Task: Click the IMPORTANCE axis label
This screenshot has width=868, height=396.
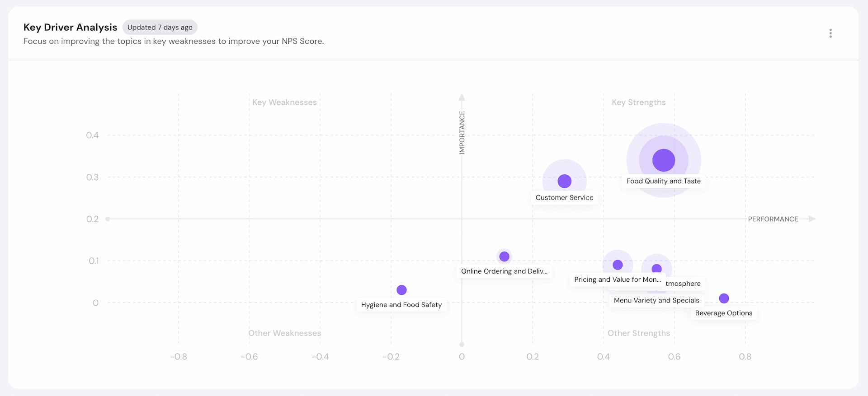Action: 462,133
